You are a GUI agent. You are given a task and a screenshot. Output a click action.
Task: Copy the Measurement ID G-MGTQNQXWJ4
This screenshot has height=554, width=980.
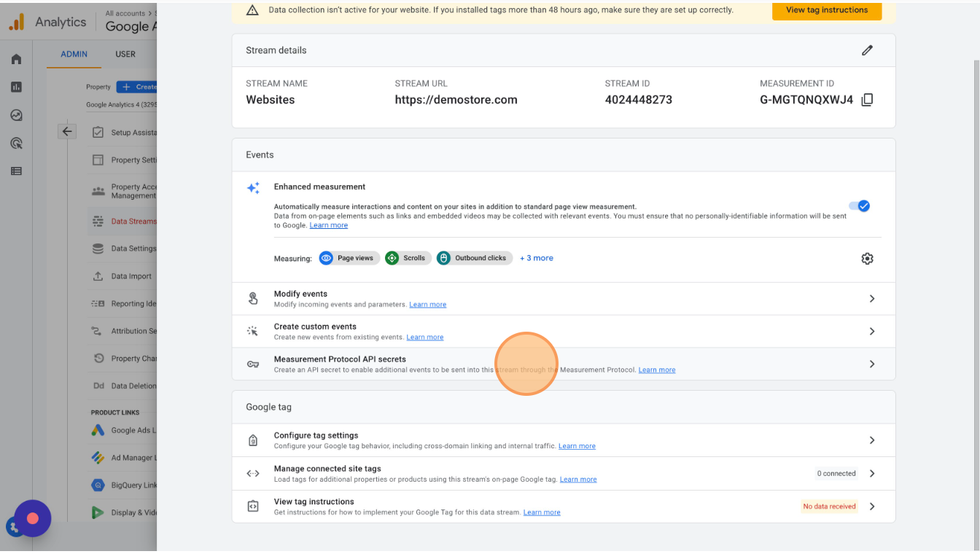(x=867, y=100)
